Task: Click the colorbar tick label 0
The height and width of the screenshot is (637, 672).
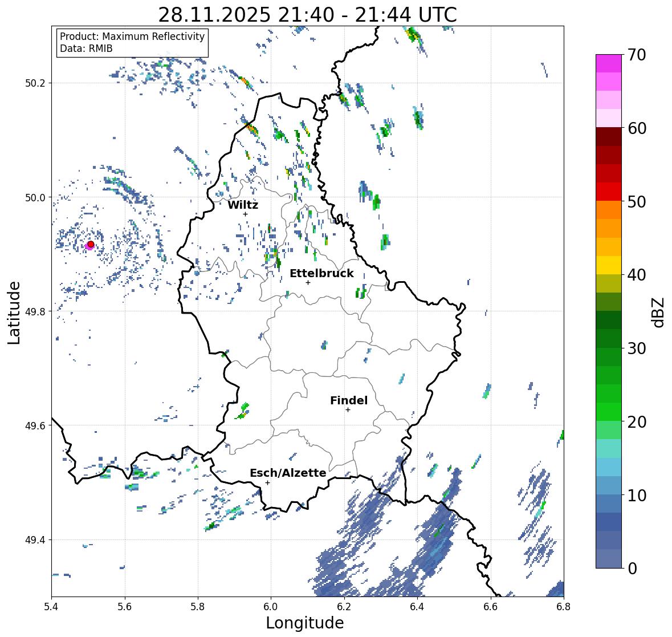Action: [x=632, y=569]
